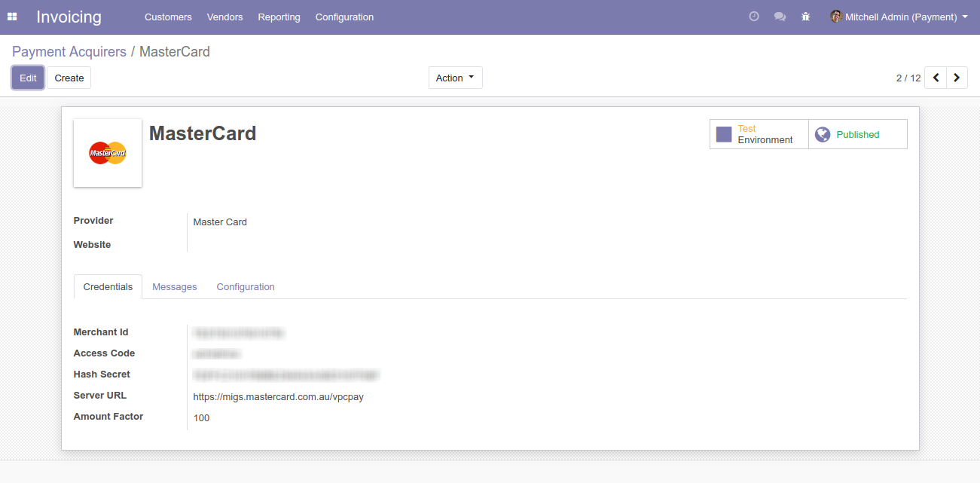Open Mitchell Admin user menu

[x=899, y=17]
